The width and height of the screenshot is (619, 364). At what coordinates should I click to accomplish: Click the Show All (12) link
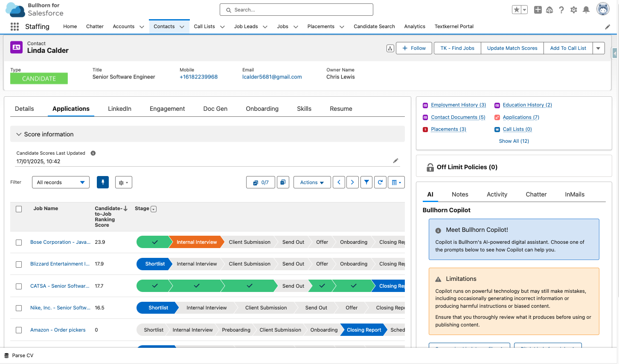[514, 141]
